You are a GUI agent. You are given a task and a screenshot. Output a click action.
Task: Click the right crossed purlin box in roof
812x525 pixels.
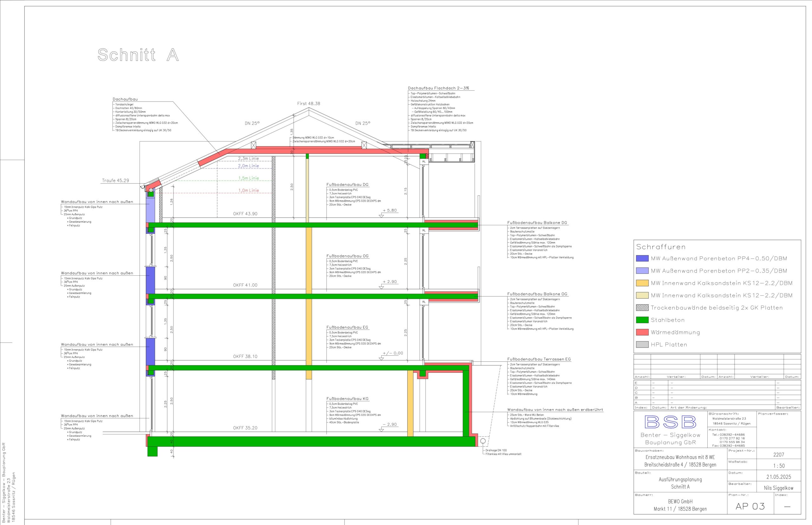click(364, 145)
